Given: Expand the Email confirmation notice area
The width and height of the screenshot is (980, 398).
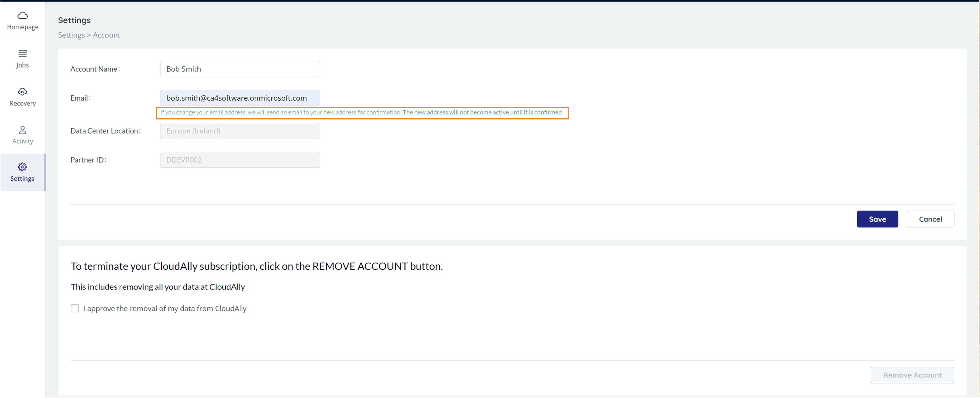Looking at the screenshot, I should [361, 113].
